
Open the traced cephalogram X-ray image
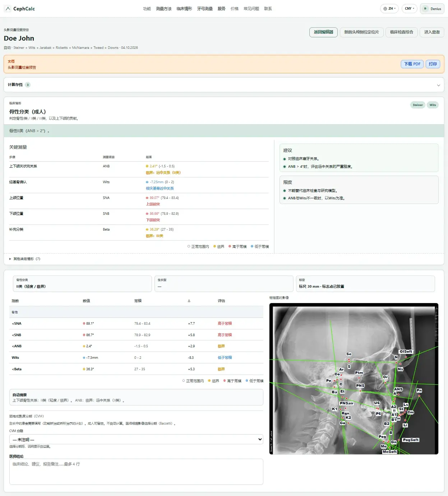click(354, 379)
